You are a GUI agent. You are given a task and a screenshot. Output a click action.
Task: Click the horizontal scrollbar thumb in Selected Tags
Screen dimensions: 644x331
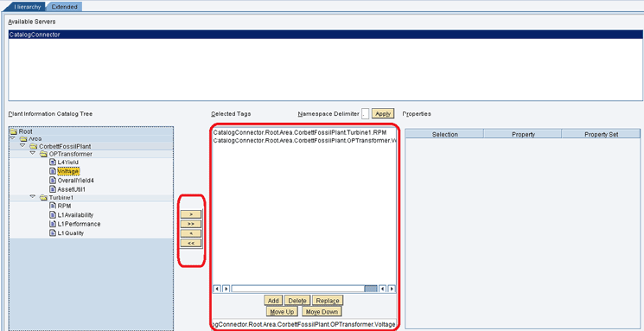pyautogui.click(x=371, y=289)
